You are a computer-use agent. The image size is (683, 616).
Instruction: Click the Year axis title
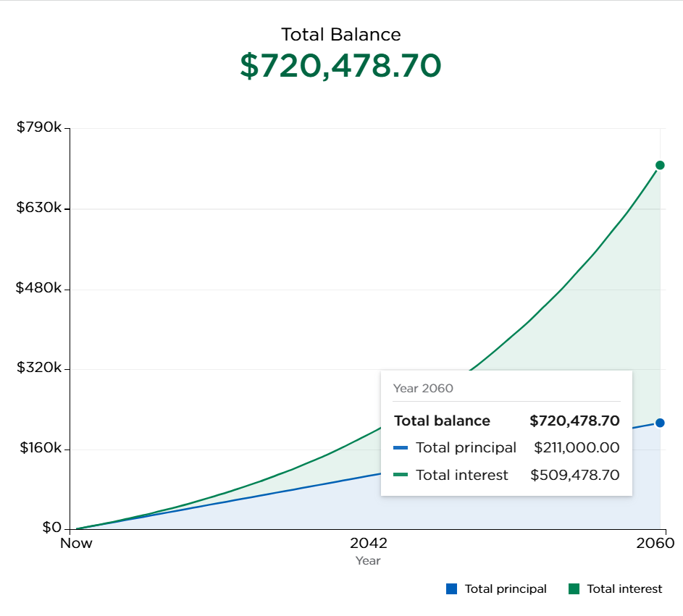pyautogui.click(x=368, y=561)
